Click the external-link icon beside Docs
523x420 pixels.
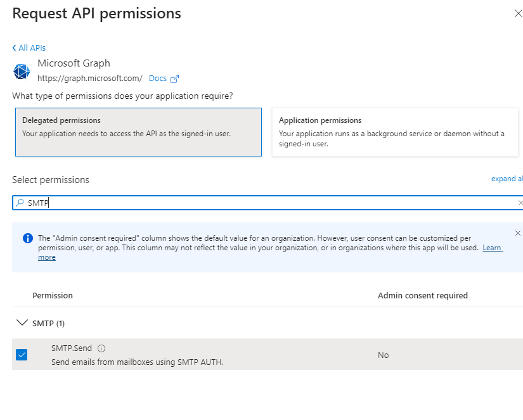pyautogui.click(x=174, y=79)
